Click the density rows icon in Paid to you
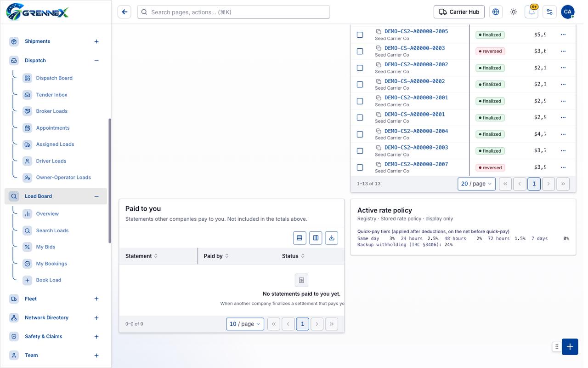This screenshot has width=588, height=368. [x=300, y=238]
